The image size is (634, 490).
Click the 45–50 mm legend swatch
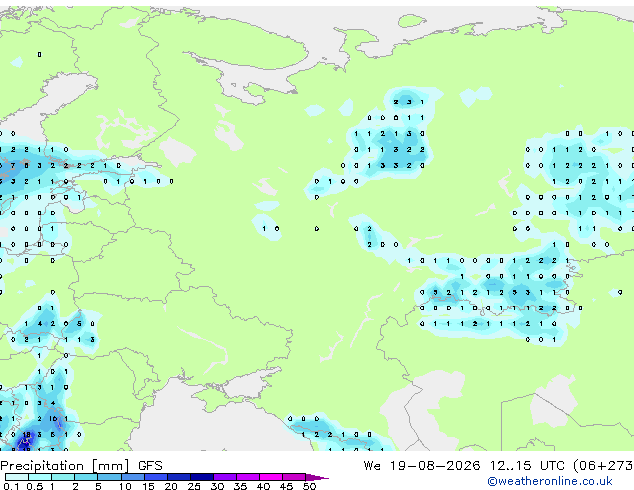pos(294,477)
